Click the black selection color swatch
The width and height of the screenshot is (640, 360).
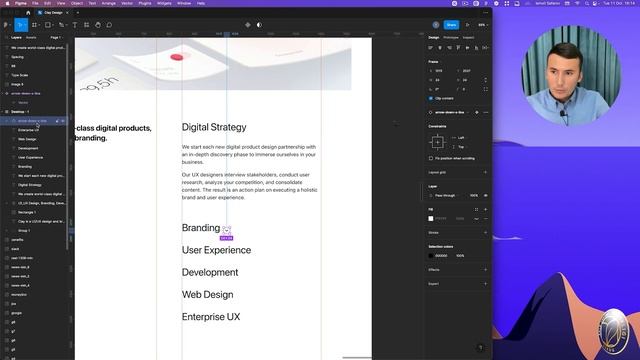click(x=431, y=256)
